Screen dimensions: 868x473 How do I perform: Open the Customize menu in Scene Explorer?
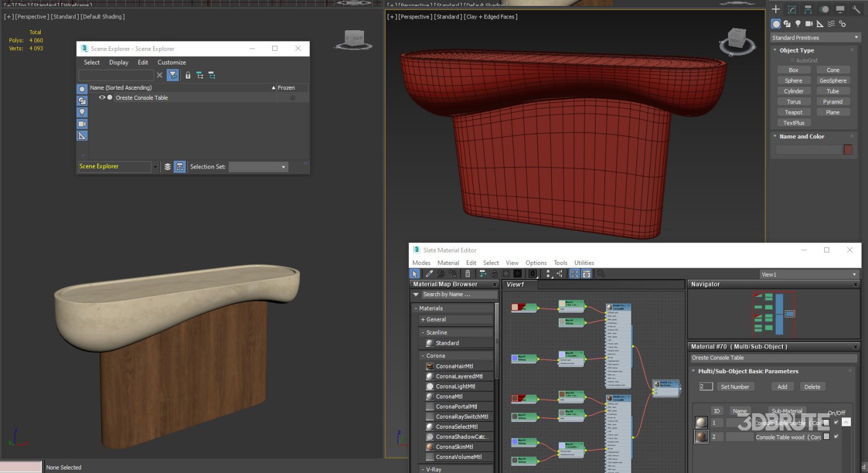pyautogui.click(x=171, y=63)
